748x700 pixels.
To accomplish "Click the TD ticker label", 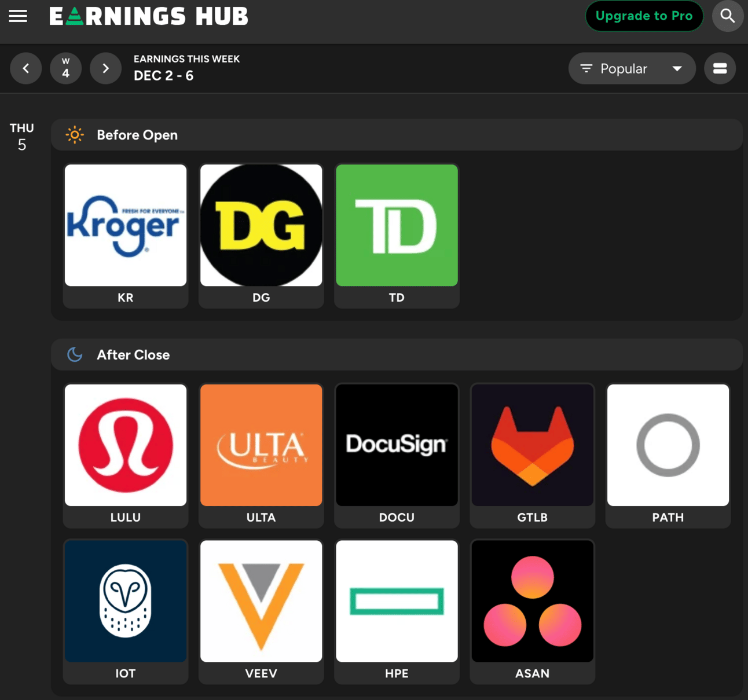I will point(397,298).
